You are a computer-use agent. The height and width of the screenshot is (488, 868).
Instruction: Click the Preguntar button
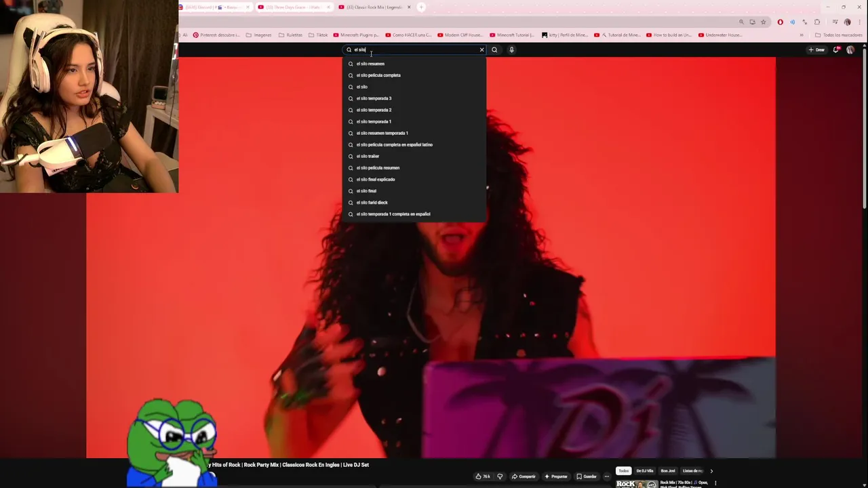click(555, 476)
